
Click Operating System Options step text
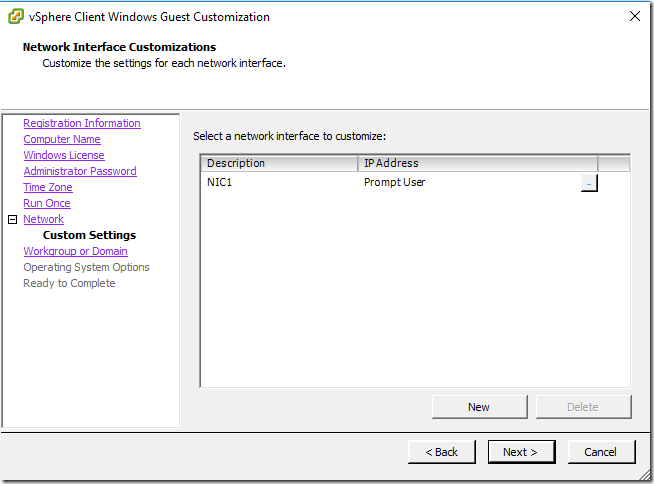(x=86, y=267)
